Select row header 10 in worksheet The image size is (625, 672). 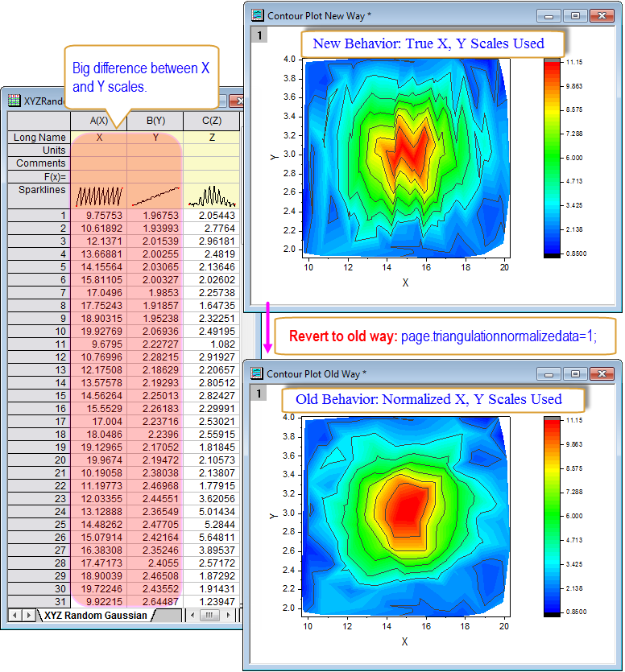click(39, 332)
